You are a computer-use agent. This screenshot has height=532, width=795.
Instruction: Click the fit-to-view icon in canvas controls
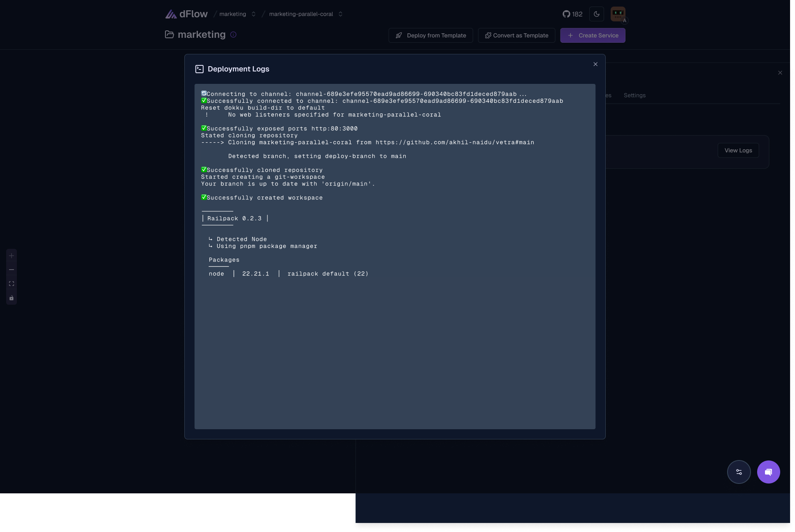(12, 284)
